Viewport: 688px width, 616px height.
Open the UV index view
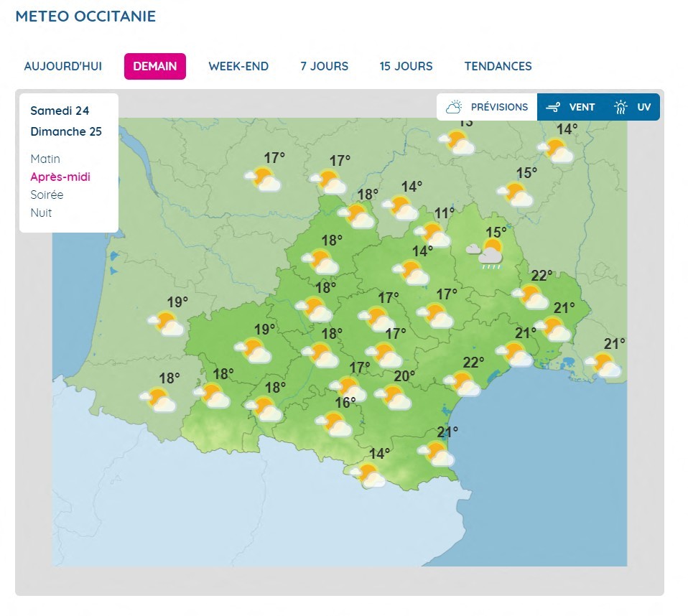coord(635,107)
